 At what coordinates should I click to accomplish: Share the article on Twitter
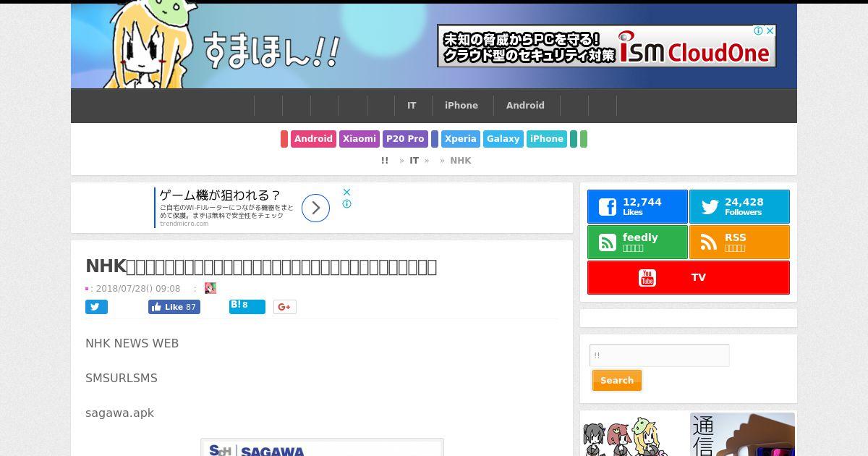point(96,307)
